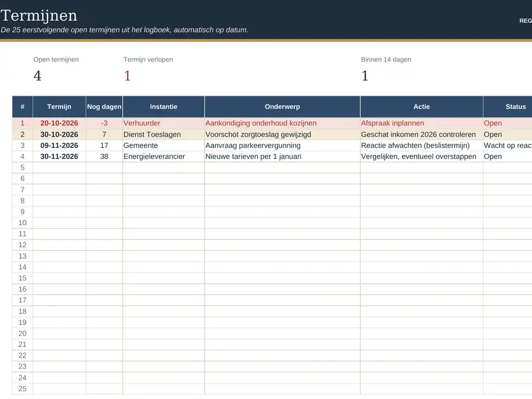The width and height of the screenshot is (532, 399).
Task: Select 'Vergelijken, eventueel overstappen' cell
Action: pyautogui.click(x=421, y=157)
